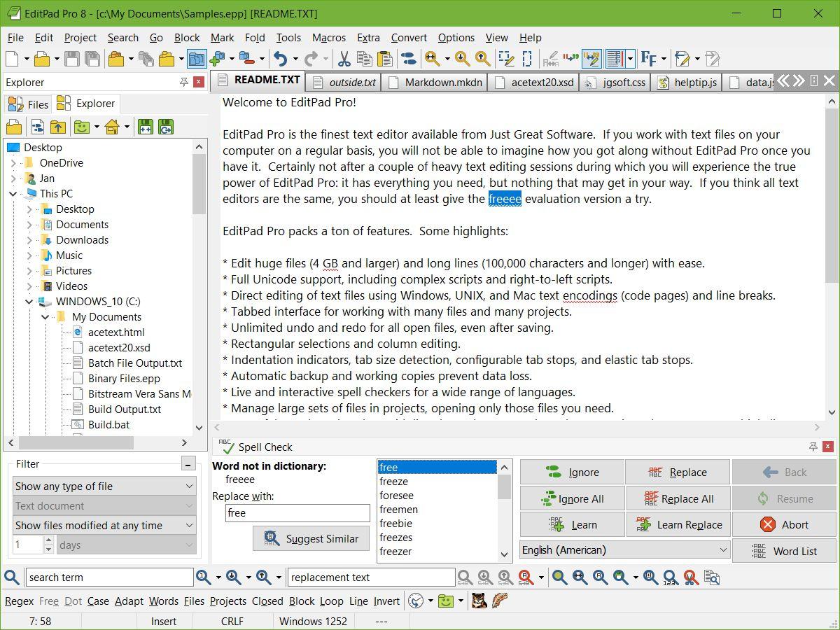This screenshot has height=630, width=840.
Task: Toggle the Closed files search option
Action: (267, 601)
